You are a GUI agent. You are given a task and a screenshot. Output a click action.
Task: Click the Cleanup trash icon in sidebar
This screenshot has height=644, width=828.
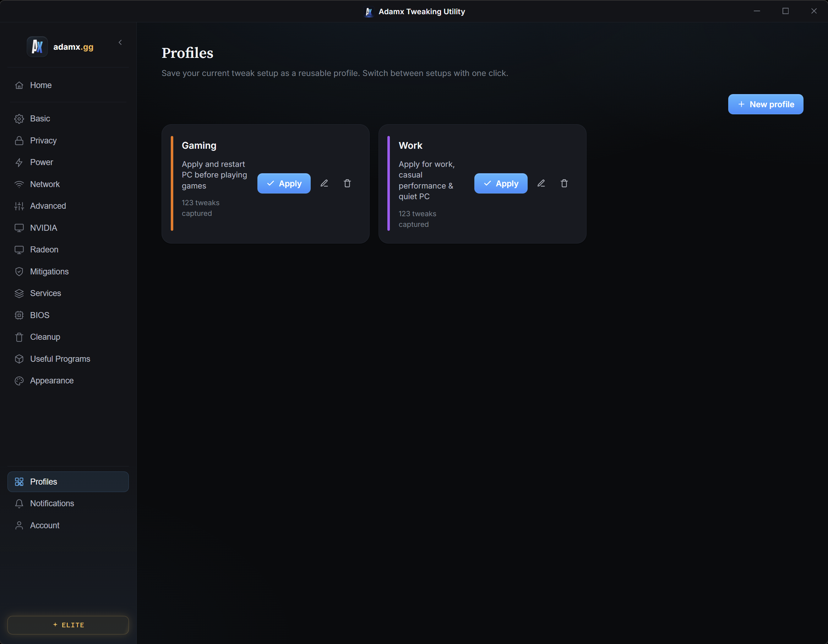(19, 337)
